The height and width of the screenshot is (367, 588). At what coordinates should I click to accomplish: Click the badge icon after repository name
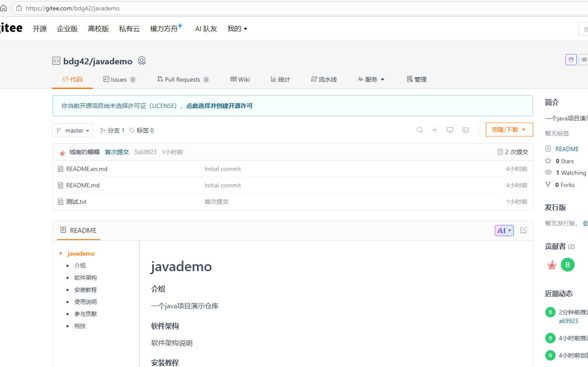click(x=142, y=61)
